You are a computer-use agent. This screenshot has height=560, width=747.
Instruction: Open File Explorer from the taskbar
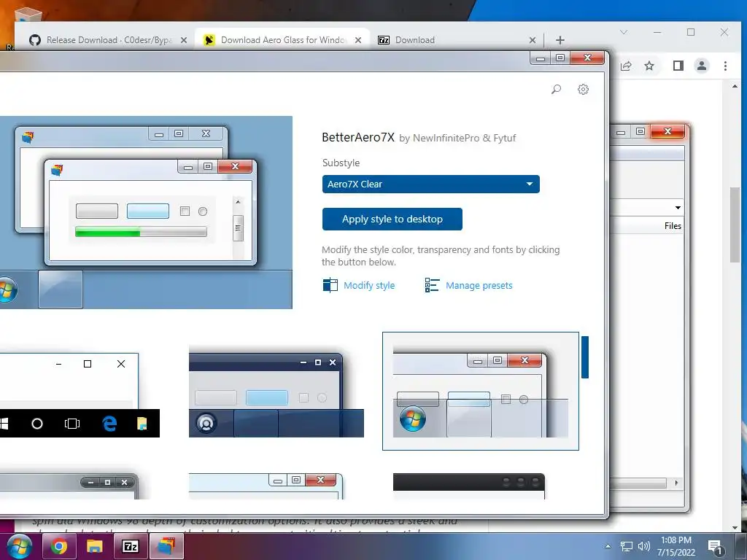(94, 546)
